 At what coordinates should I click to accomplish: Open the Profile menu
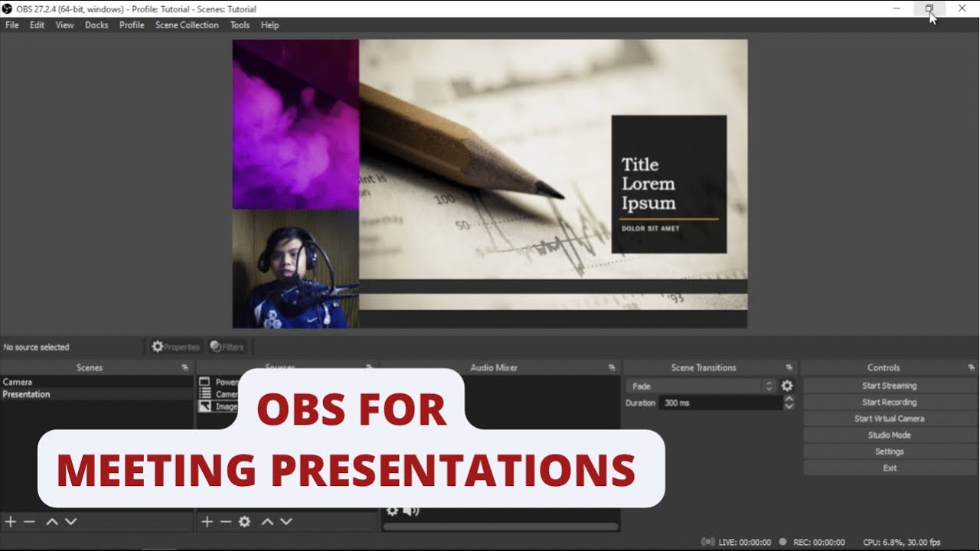click(132, 24)
